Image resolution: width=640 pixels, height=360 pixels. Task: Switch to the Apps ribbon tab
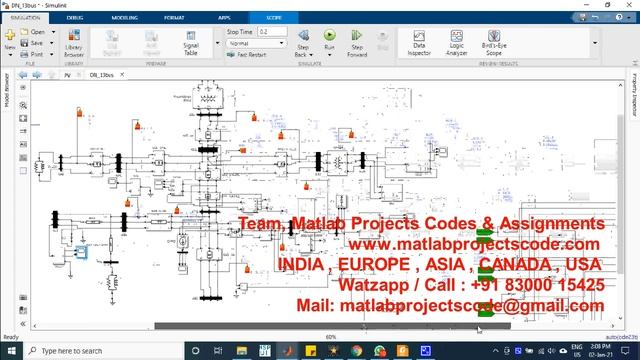tap(224, 18)
